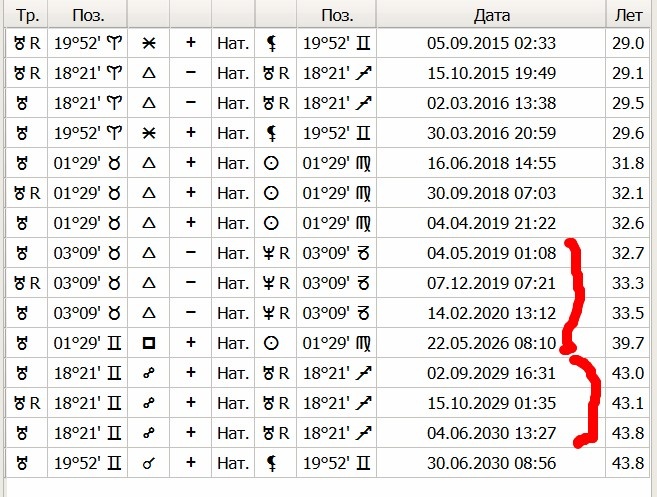Click opposition aspect icon in 15.10.2029 row
This screenshot has height=497, width=657.
coord(149,403)
